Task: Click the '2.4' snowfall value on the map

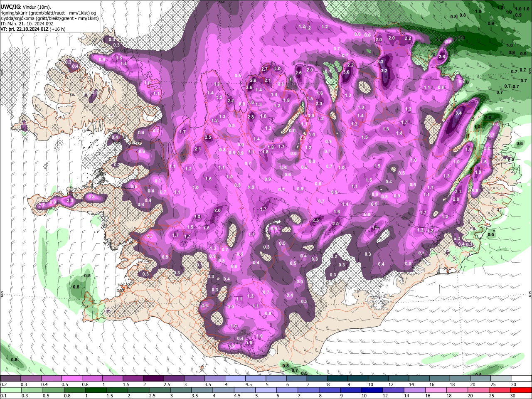Action: [230, 101]
